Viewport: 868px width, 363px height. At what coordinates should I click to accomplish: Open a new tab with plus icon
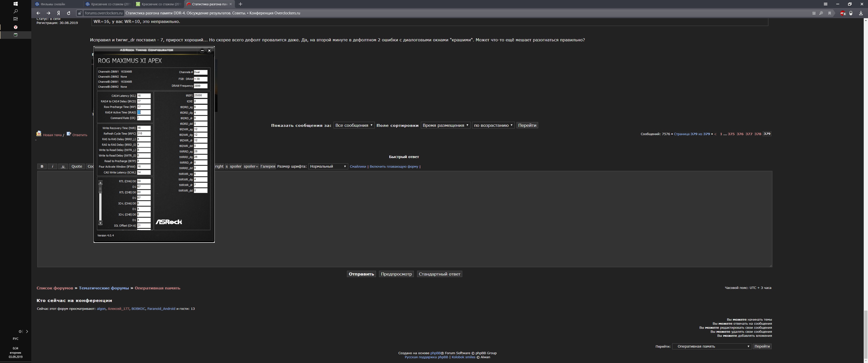point(240,4)
